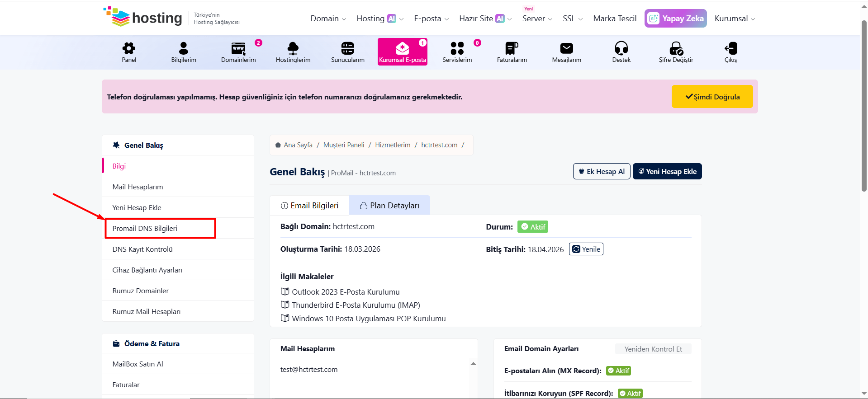Click the book icon for Outlook 2023 article
The width and height of the screenshot is (868, 399).
point(285,291)
